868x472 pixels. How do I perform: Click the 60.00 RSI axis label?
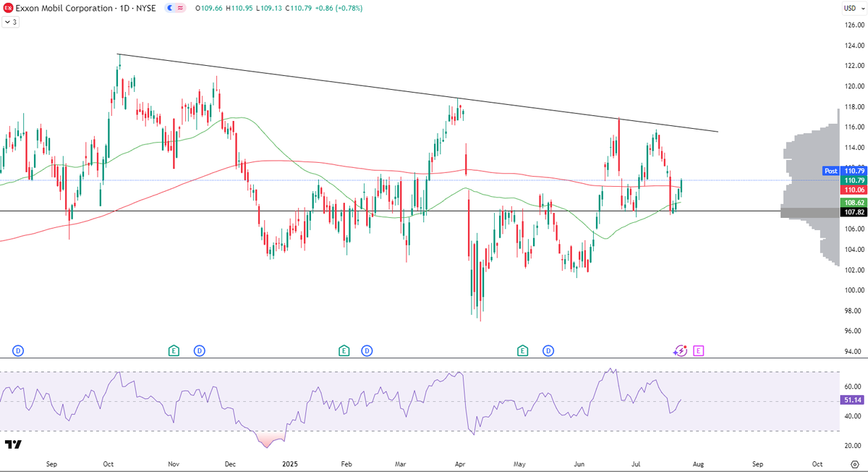click(854, 387)
